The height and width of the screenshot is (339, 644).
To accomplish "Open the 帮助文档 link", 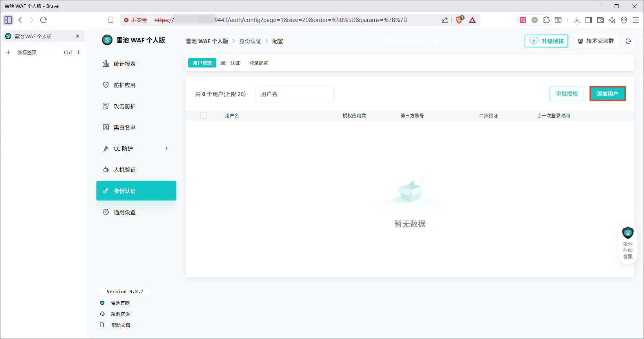I will tap(120, 325).
